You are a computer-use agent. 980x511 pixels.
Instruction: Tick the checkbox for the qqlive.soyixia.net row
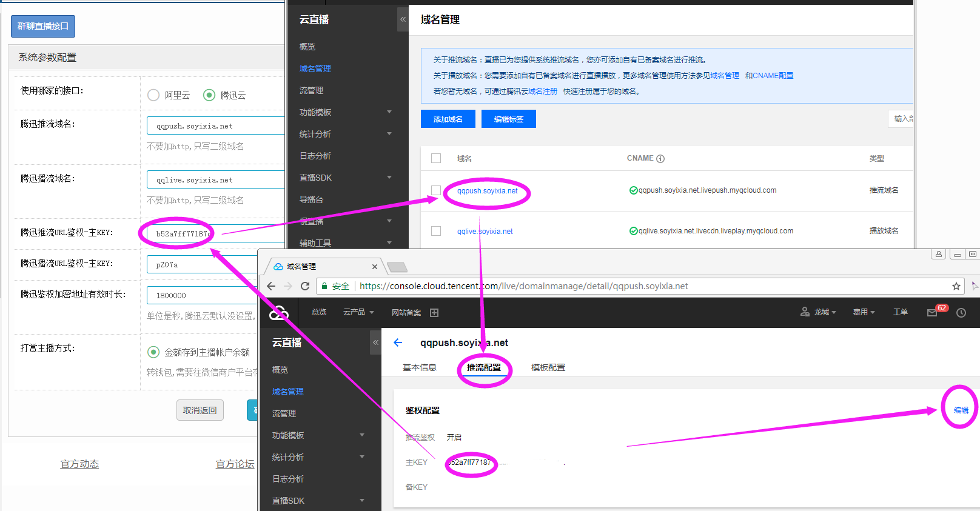(435, 231)
